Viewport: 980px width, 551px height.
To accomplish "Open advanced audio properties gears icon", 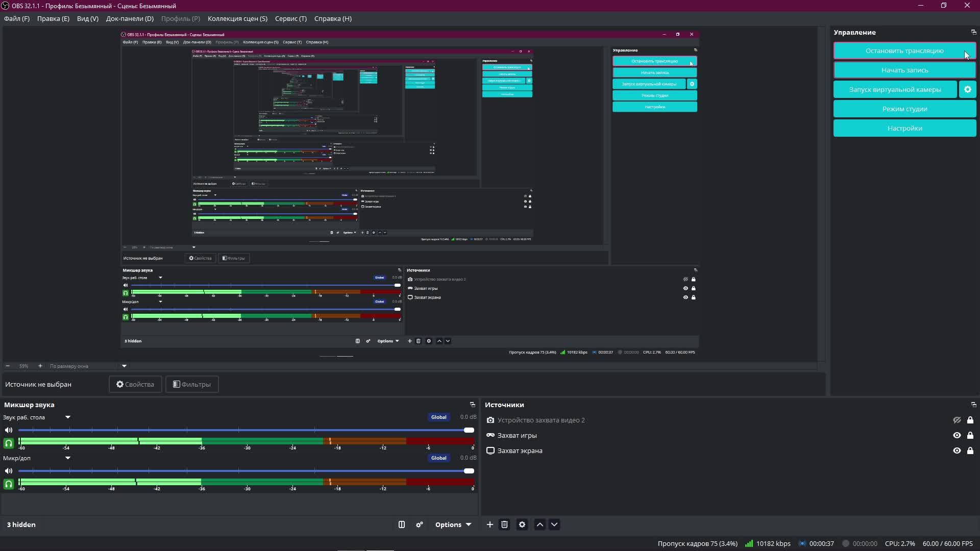I will pos(420,524).
